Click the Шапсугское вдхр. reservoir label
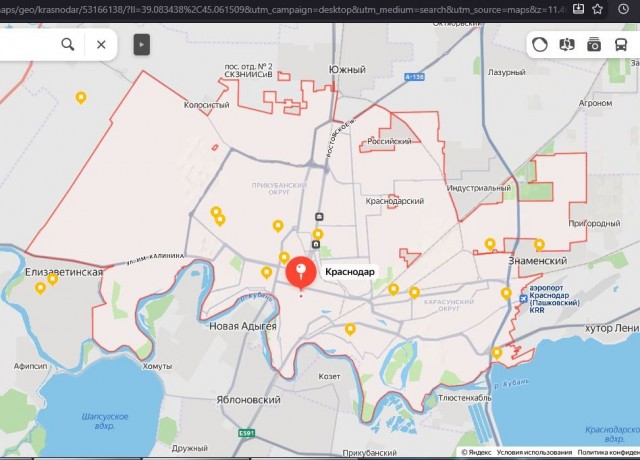640x460 pixels. (105, 421)
